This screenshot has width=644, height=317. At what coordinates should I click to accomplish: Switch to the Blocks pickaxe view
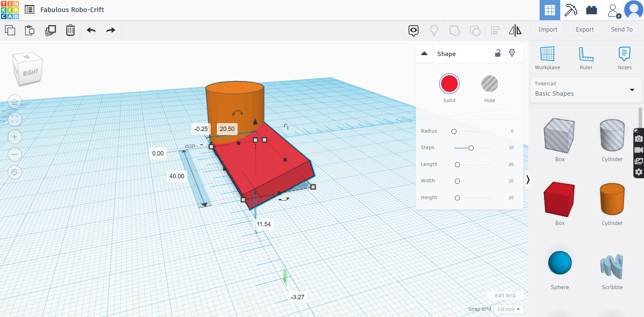(x=571, y=10)
